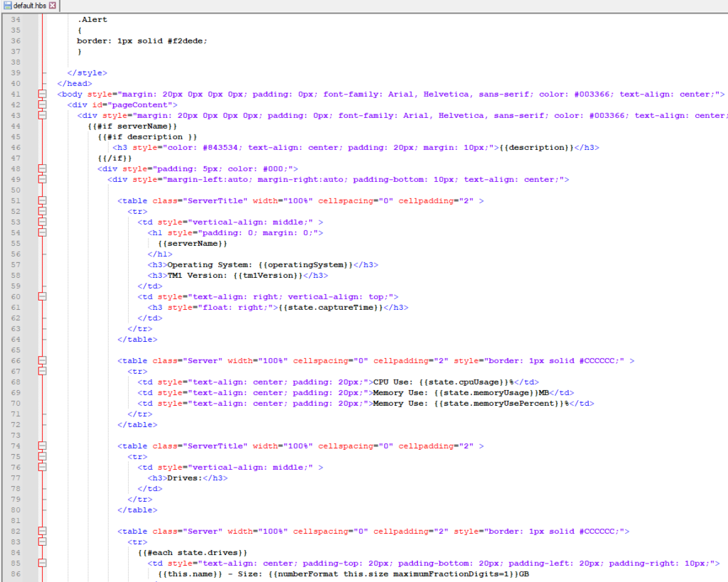The height and width of the screenshot is (582, 728).
Task: Collapse the ServerTitle table at line 51
Action: 41,200
